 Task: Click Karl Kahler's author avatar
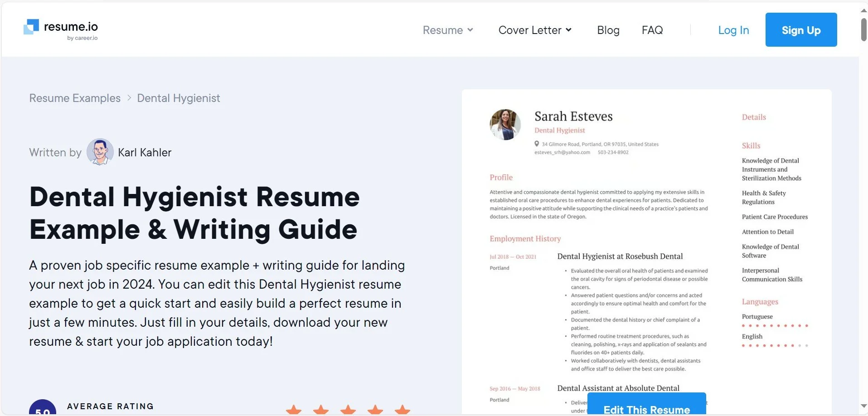coord(100,152)
